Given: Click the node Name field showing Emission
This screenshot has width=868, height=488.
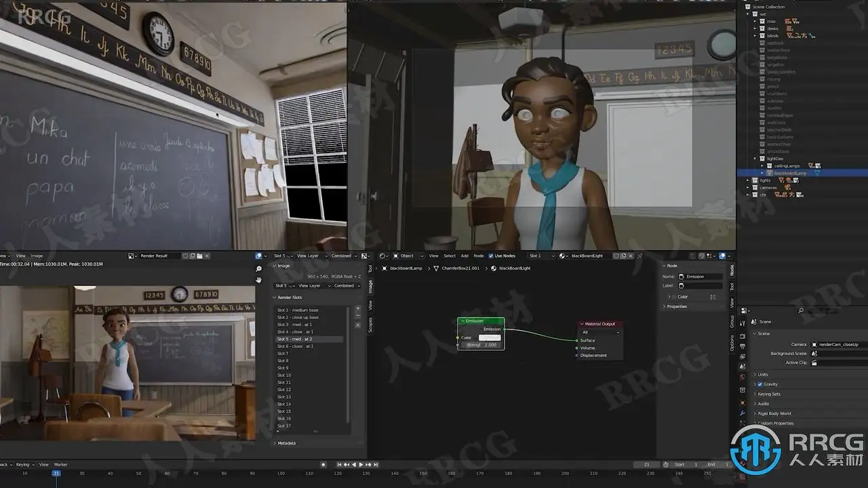Looking at the screenshot, I should (x=701, y=277).
